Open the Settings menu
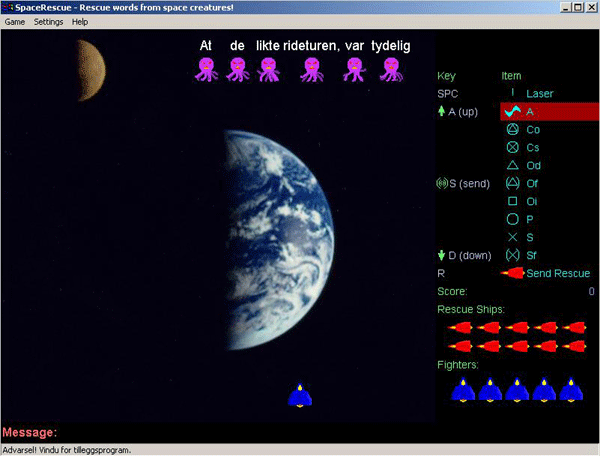 pyautogui.click(x=48, y=21)
